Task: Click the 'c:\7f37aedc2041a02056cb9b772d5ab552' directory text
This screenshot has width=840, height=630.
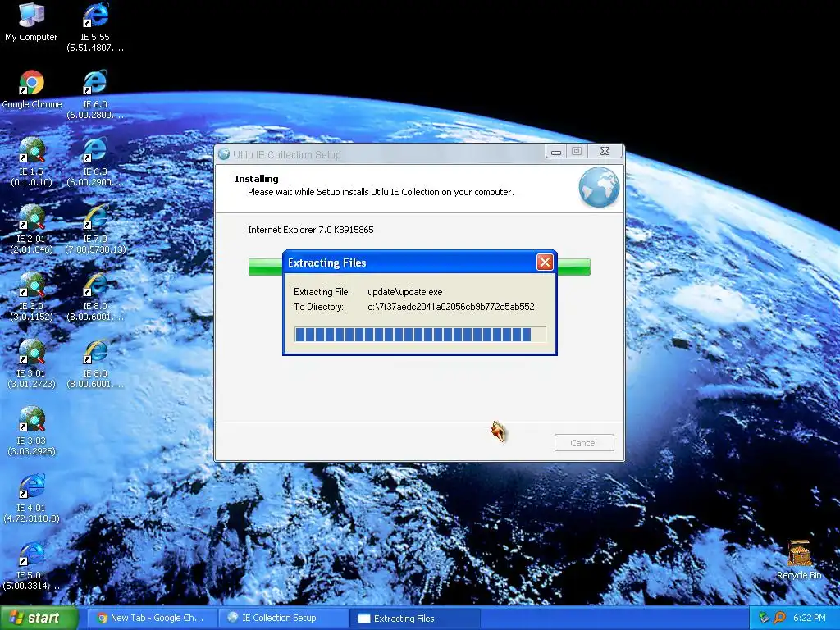Action: [x=451, y=307]
